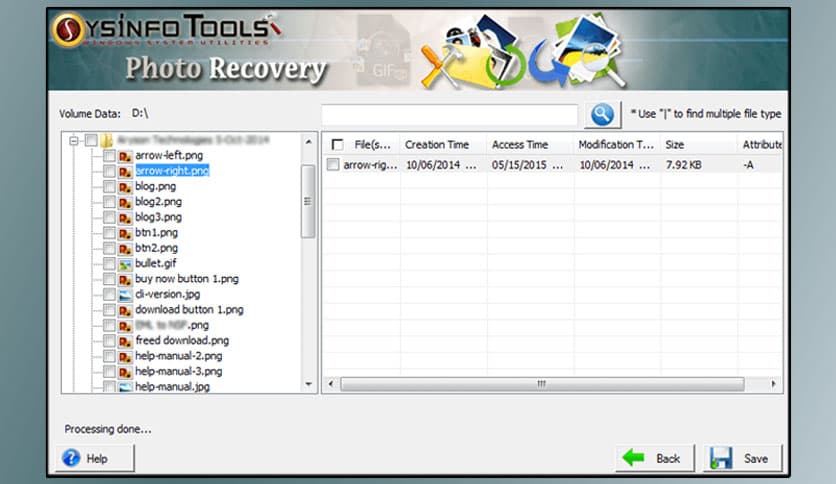Click the freed download.png icon
The width and height of the screenshot is (836, 484).
[125, 342]
